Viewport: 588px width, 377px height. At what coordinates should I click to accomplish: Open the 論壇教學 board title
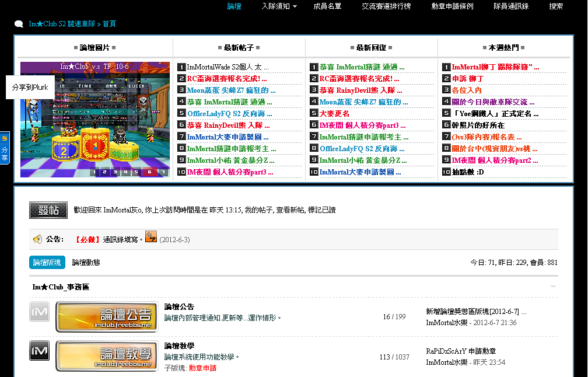coord(179,346)
